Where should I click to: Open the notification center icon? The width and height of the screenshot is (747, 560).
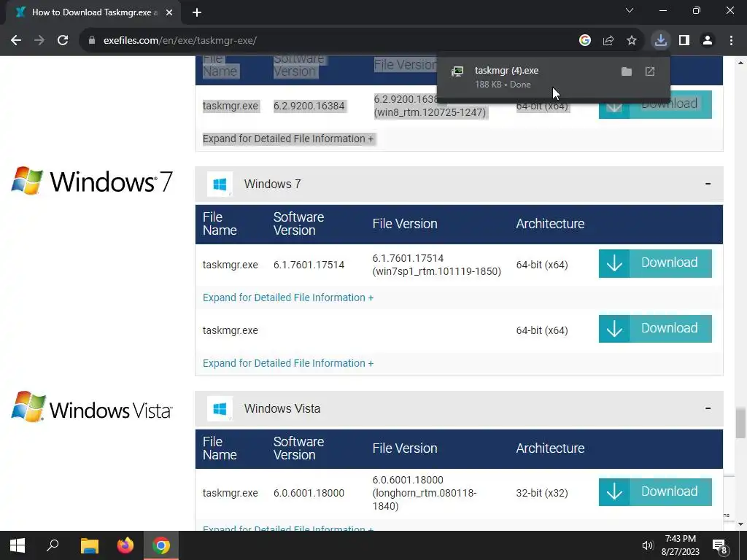pyautogui.click(x=720, y=545)
